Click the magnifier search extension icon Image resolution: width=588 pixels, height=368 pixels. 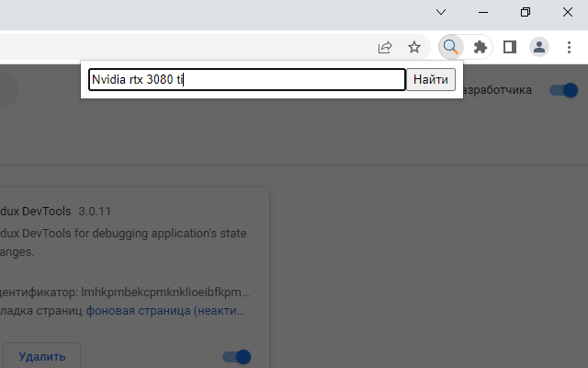pyautogui.click(x=451, y=47)
